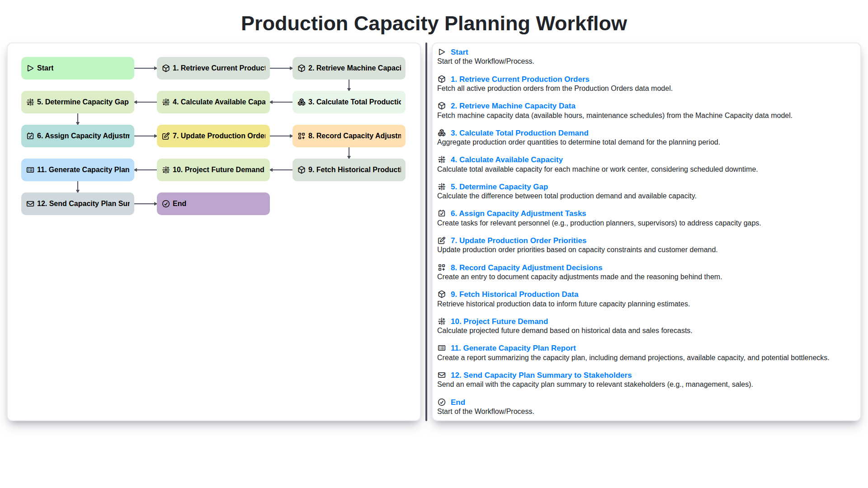Click the envelope icon on Send Capacity Plan Summary
Viewport: 868px width, 488px height.
tap(30, 203)
